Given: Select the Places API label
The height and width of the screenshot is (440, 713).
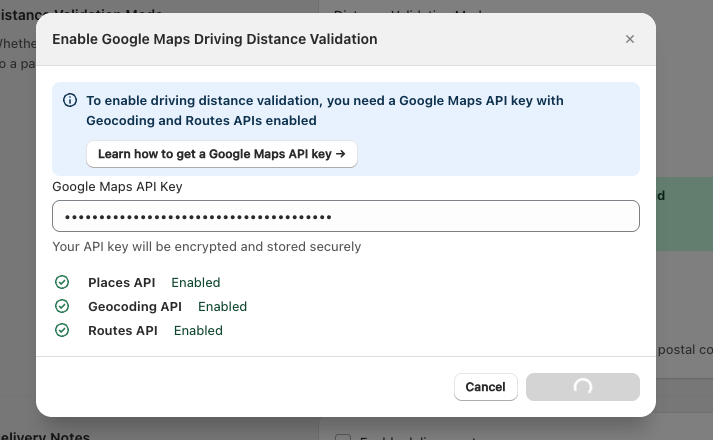Looking at the screenshot, I should click(x=121, y=283).
